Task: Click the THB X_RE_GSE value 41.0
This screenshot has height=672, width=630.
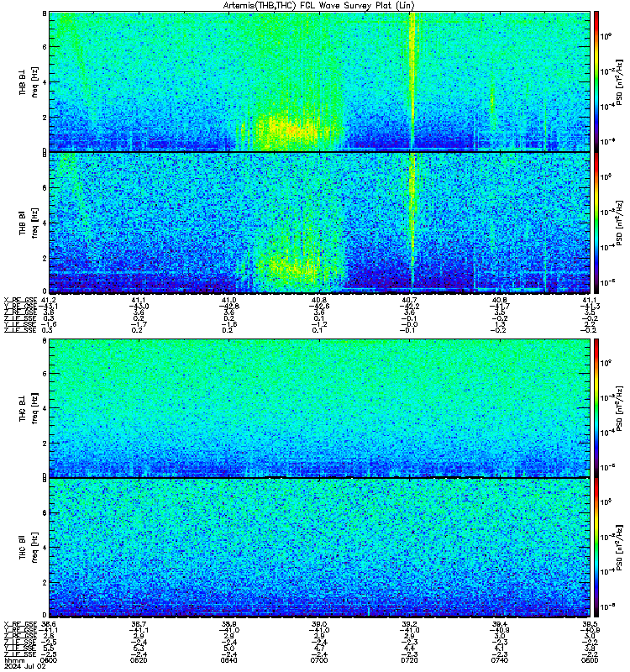Action: coord(228,301)
